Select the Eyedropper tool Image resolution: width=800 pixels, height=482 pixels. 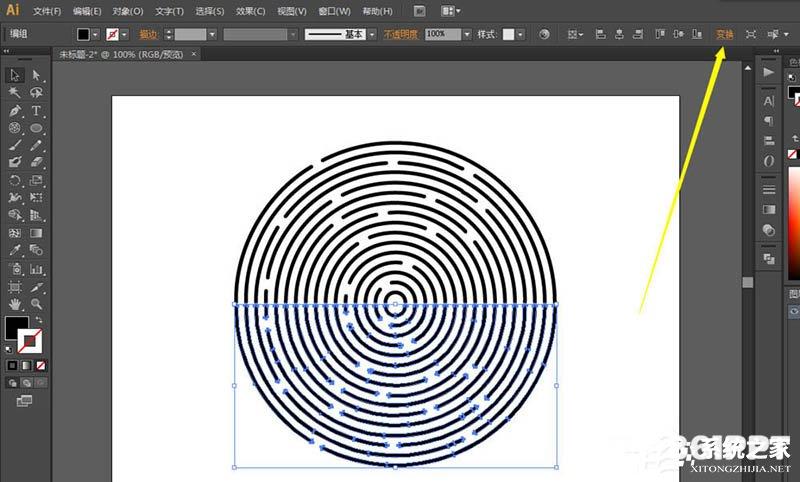15,250
